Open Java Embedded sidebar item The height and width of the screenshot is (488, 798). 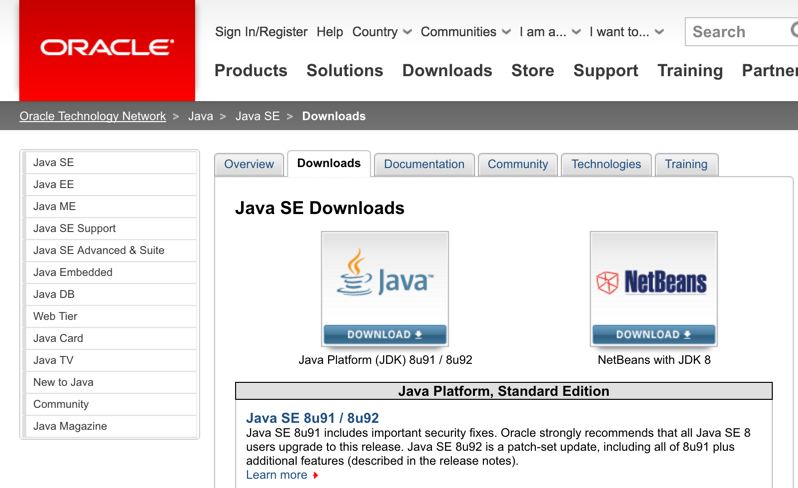pos(110,272)
